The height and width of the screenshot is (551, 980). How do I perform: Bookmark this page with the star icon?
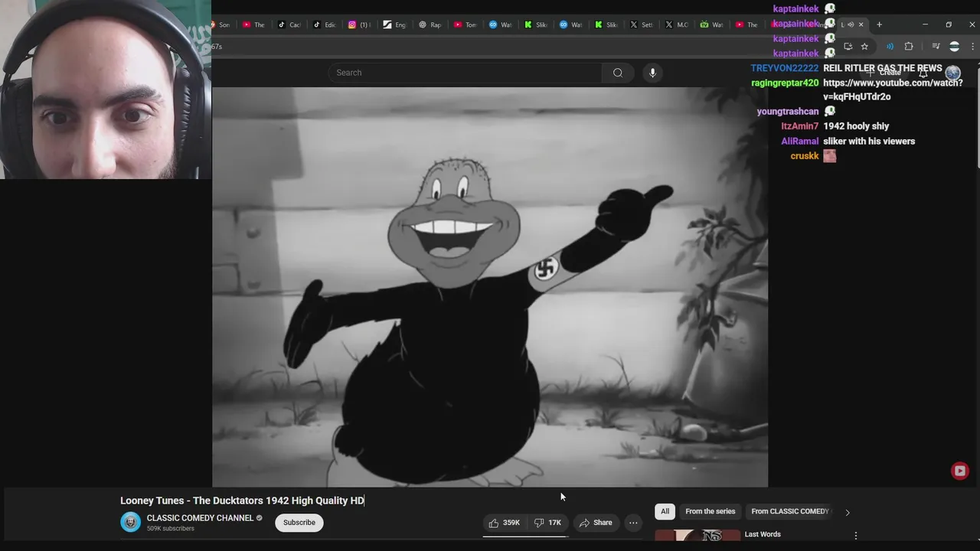(864, 47)
